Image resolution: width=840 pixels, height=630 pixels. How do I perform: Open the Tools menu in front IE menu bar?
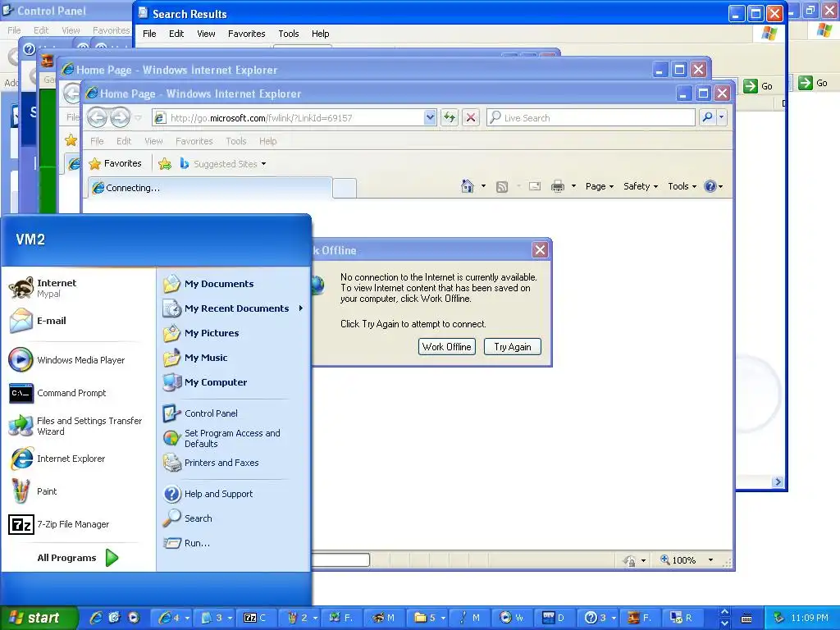(x=235, y=141)
